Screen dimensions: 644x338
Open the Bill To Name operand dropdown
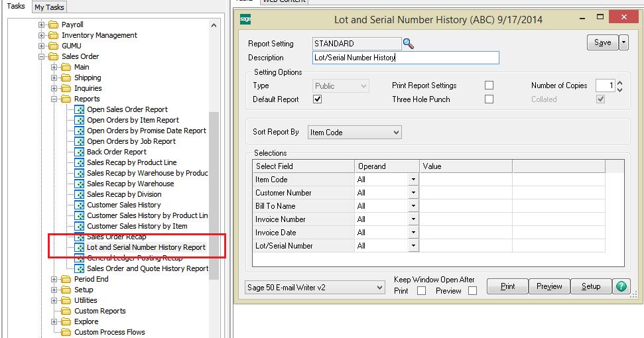413,206
